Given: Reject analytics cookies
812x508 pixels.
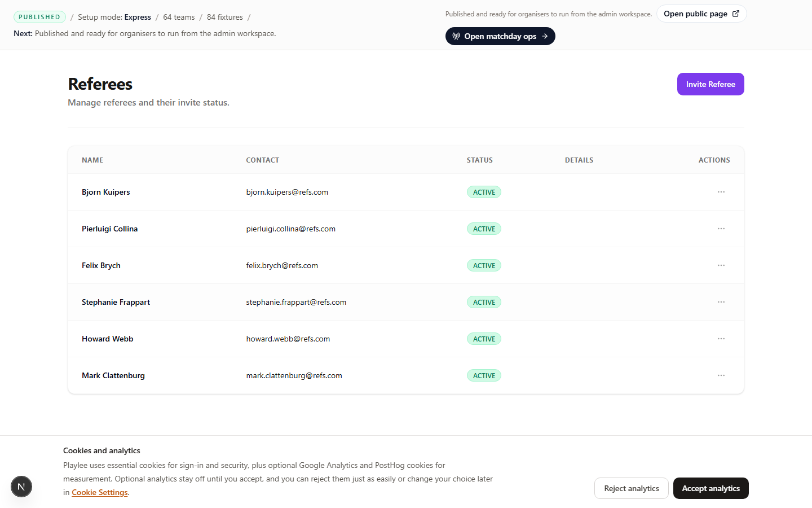Looking at the screenshot, I should pos(631,488).
